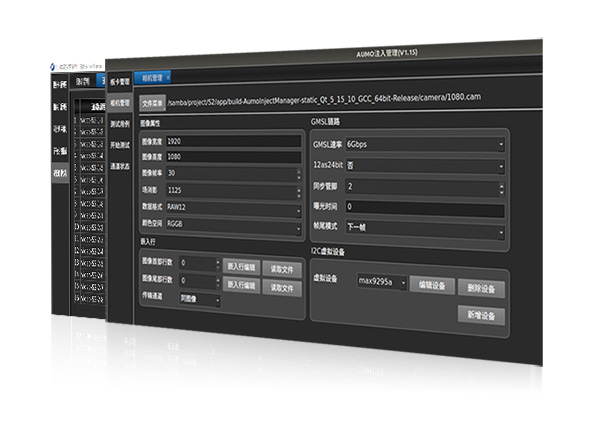The height and width of the screenshot is (433, 600).
Task: Click 嵌入行编辑 in the 图像尾部行数 row
Action: [x=241, y=285]
